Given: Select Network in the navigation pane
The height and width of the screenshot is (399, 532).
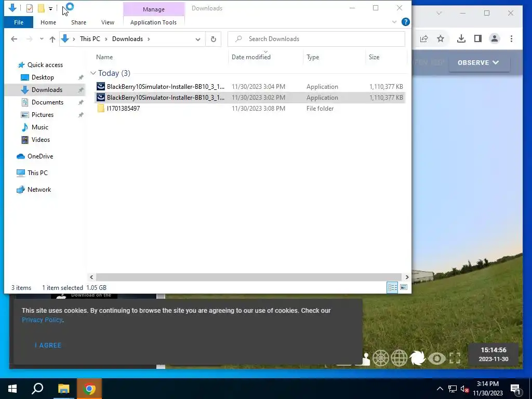Looking at the screenshot, I should pos(39,189).
